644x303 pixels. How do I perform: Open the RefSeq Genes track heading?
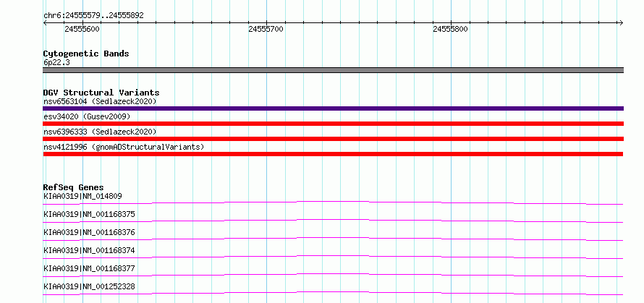tap(73, 187)
